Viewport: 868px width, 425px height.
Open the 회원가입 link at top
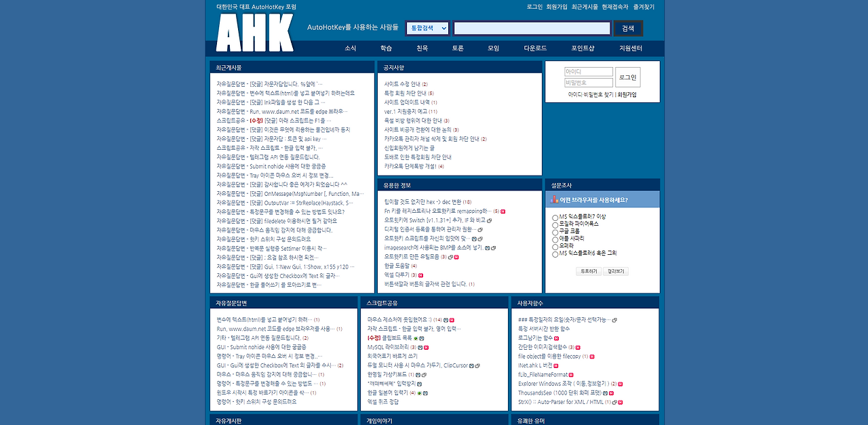coord(557,7)
